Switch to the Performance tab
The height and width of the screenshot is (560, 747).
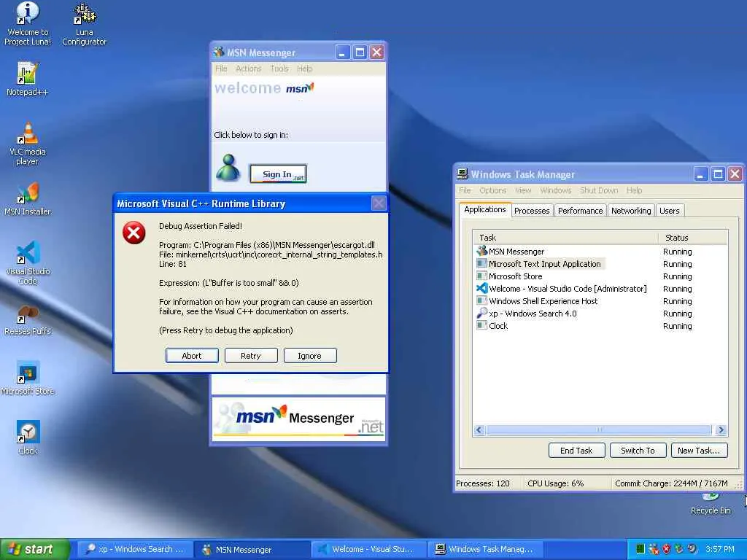580,211
